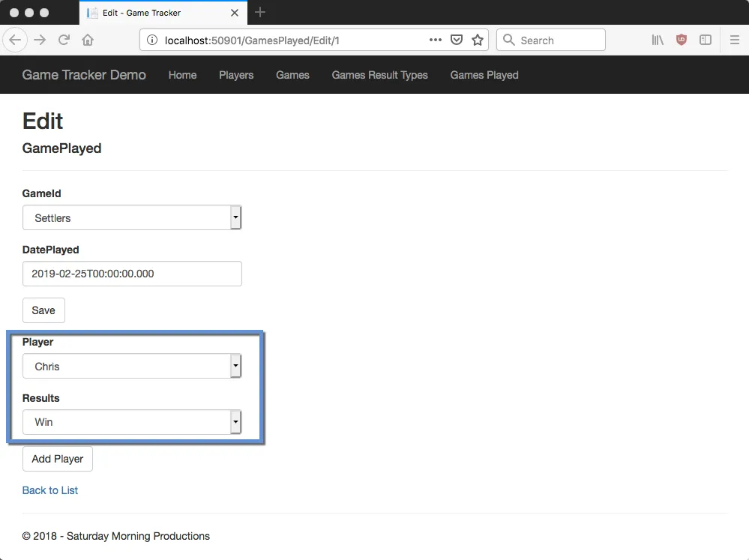Click the macOS red close window button
The width and height of the screenshot is (749, 560).
coord(14,13)
